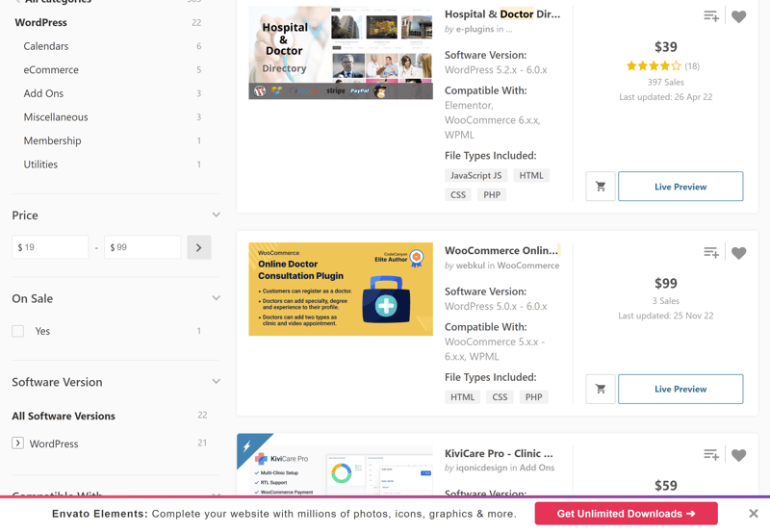The height and width of the screenshot is (532, 770).
Task: Add WooCommerce Online Doctor plugin to collection
Action: 711,252
